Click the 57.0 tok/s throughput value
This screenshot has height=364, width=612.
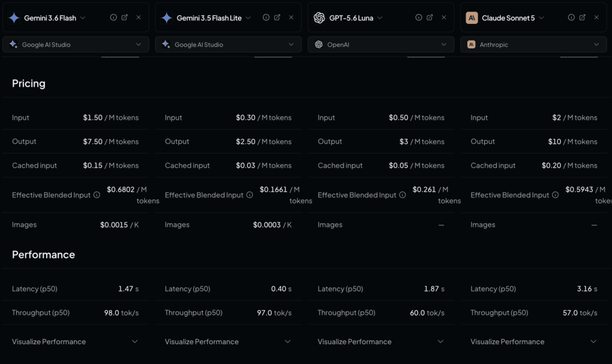[580, 313]
